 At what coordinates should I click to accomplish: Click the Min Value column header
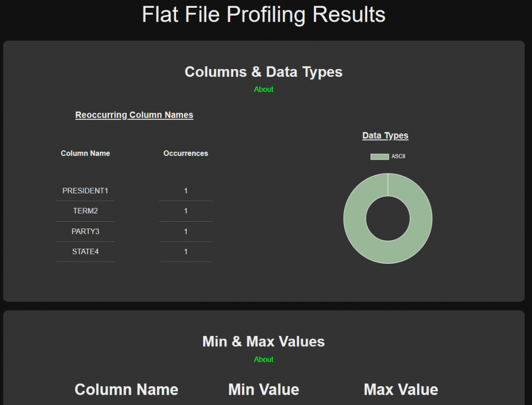[x=263, y=389]
